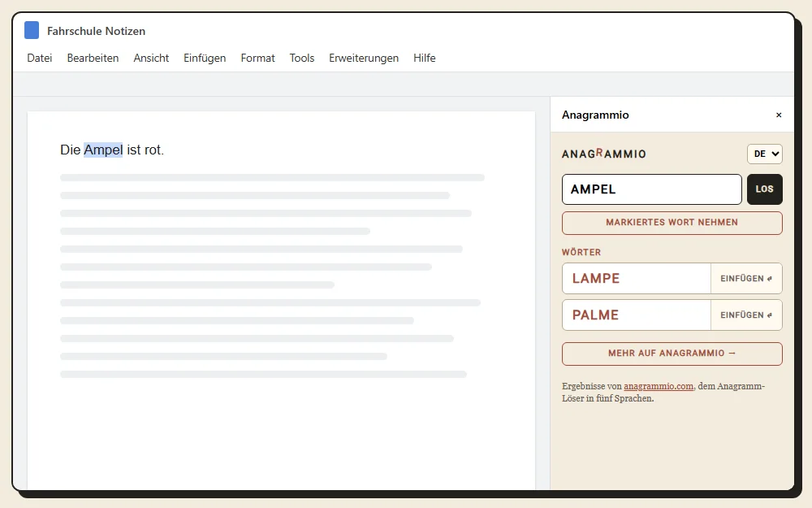Insert the word PALME via Einfügen
The height and width of the screenshot is (508, 812).
click(x=746, y=315)
